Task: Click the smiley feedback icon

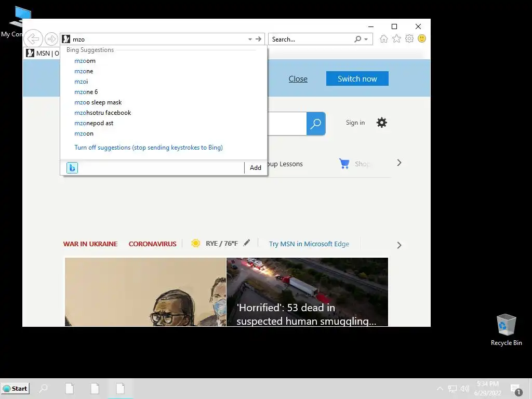Action: (x=422, y=38)
